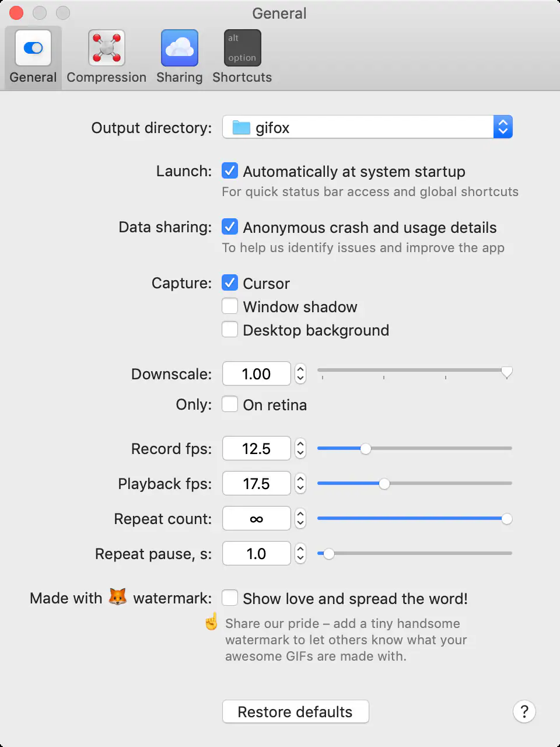Click the Record fps slider handle
560x747 pixels.
[x=366, y=448]
